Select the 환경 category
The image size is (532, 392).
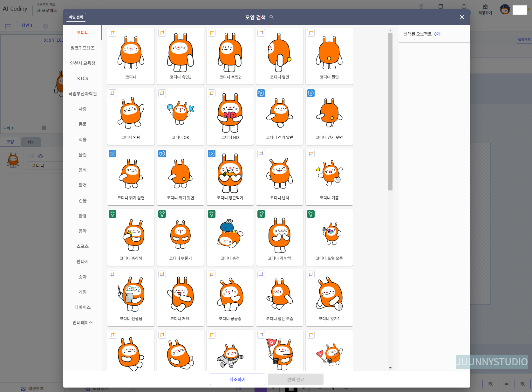(x=83, y=216)
